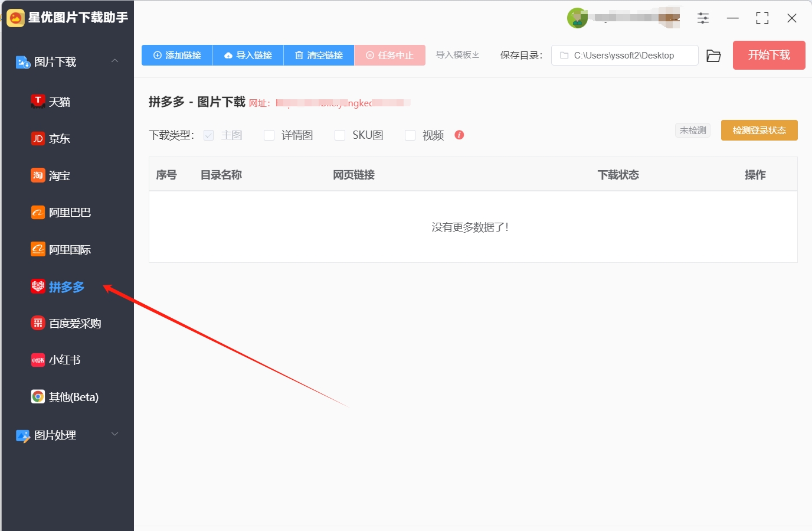The width and height of the screenshot is (812, 531).
Task: Toggle the 主图 checkbox
Action: [x=208, y=135]
